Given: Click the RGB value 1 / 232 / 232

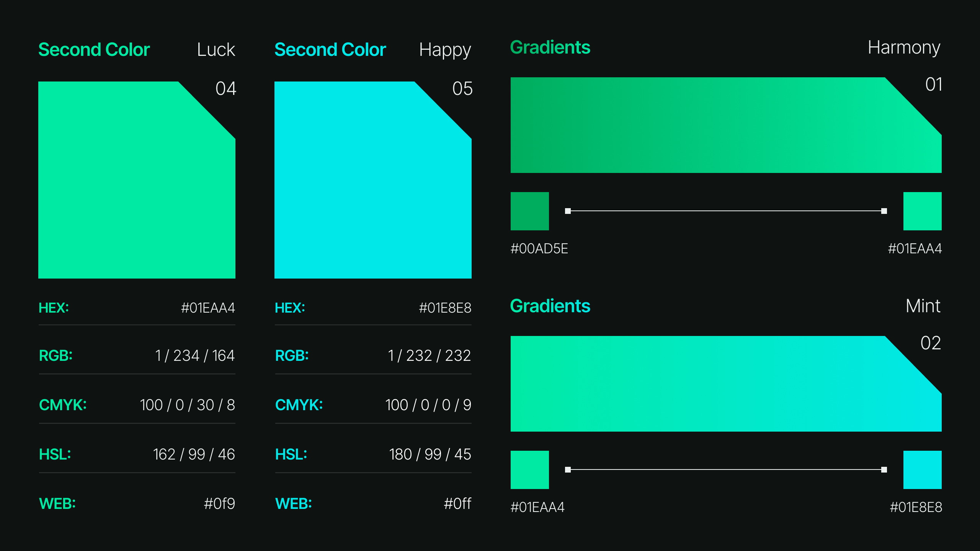Looking at the screenshot, I should (429, 356).
